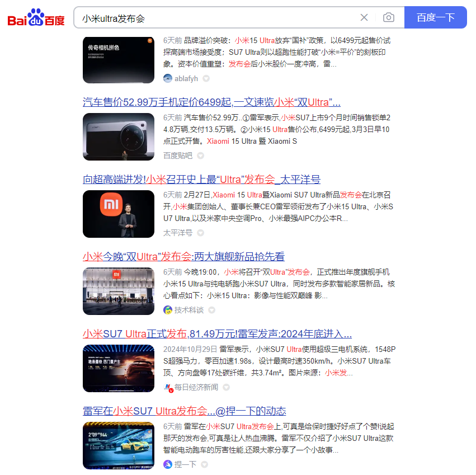Click the 太平洋号 source label

pyautogui.click(x=177, y=233)
